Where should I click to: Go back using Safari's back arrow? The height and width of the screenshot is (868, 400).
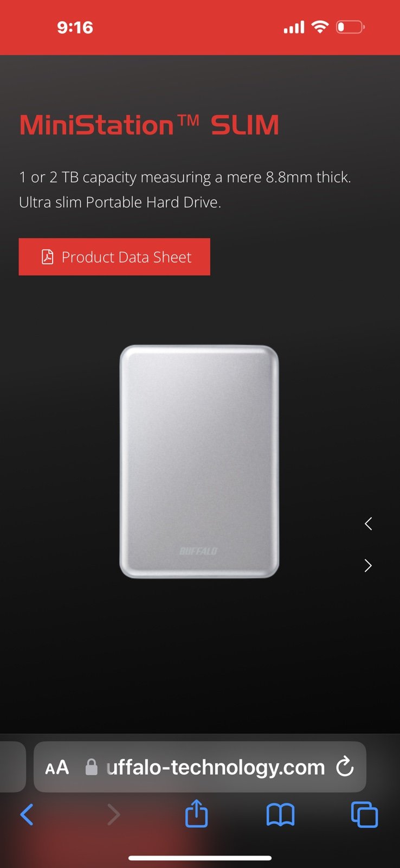click(x=27, y=814)
